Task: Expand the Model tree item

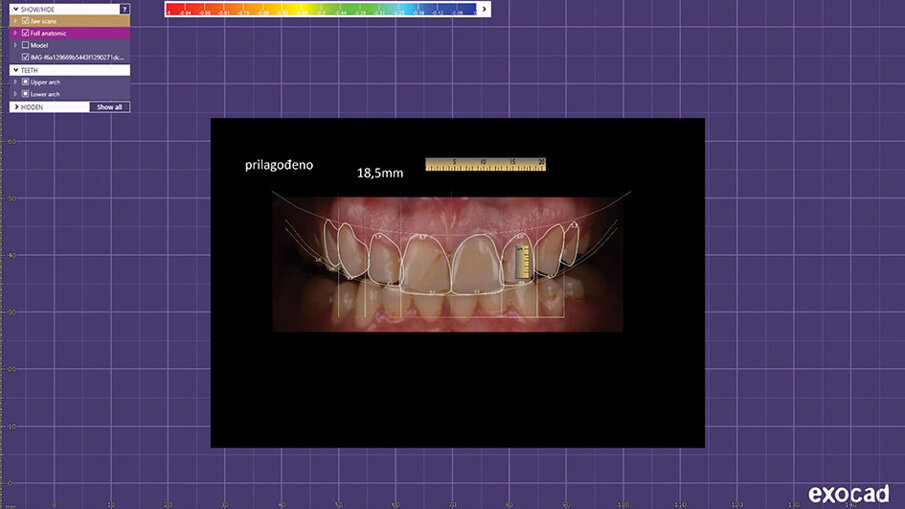Action: (15, 45)
